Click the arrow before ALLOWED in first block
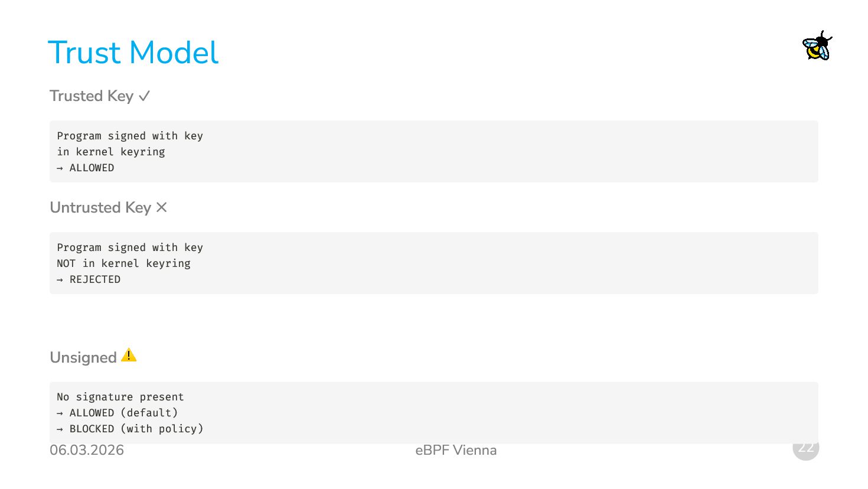Viewport: 868px width, 489px height. coord(60,168)
